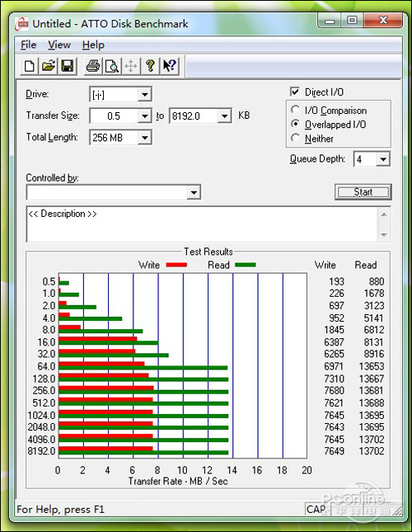Click the move arrows toolbar icon
The width and height of the screenshot is (412, 532).
[131, 66]
